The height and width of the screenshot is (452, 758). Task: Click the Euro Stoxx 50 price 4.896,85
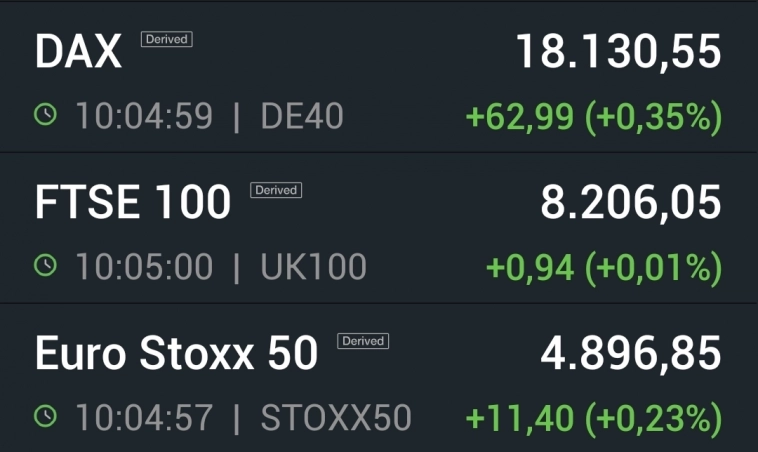point(631,354)
